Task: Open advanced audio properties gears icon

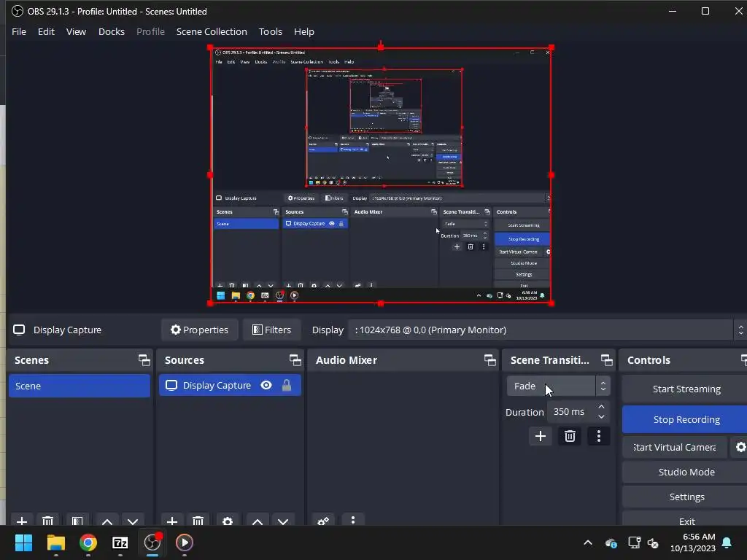Action: (x=323, y=521)
